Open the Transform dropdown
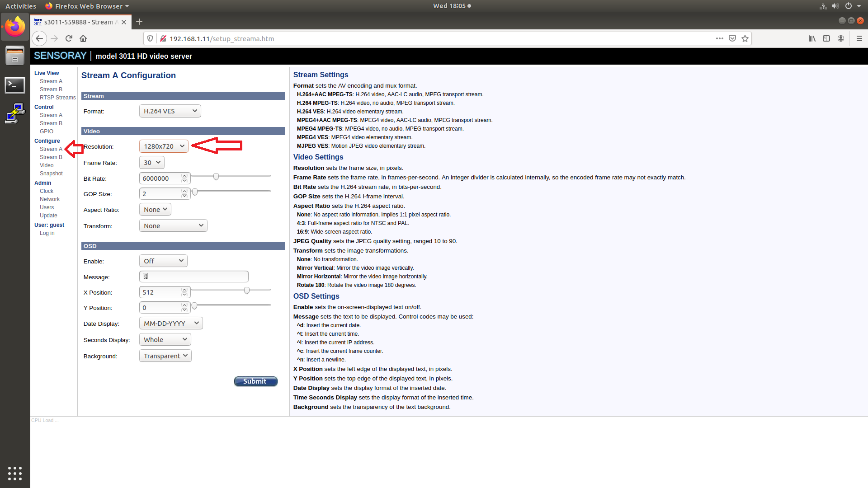Image resolution: width=868 pixels, height=488 pixels. pos(173,226)
